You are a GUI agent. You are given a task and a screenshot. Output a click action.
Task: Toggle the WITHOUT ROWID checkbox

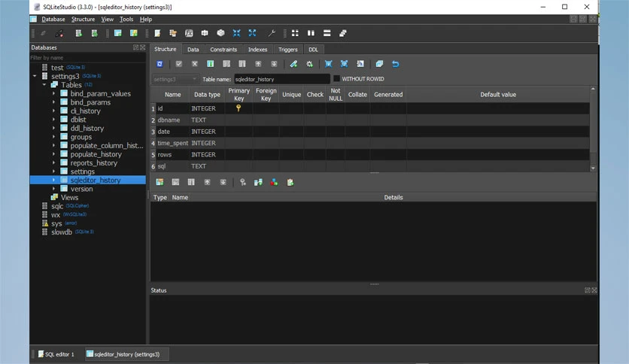coord(336,78)
